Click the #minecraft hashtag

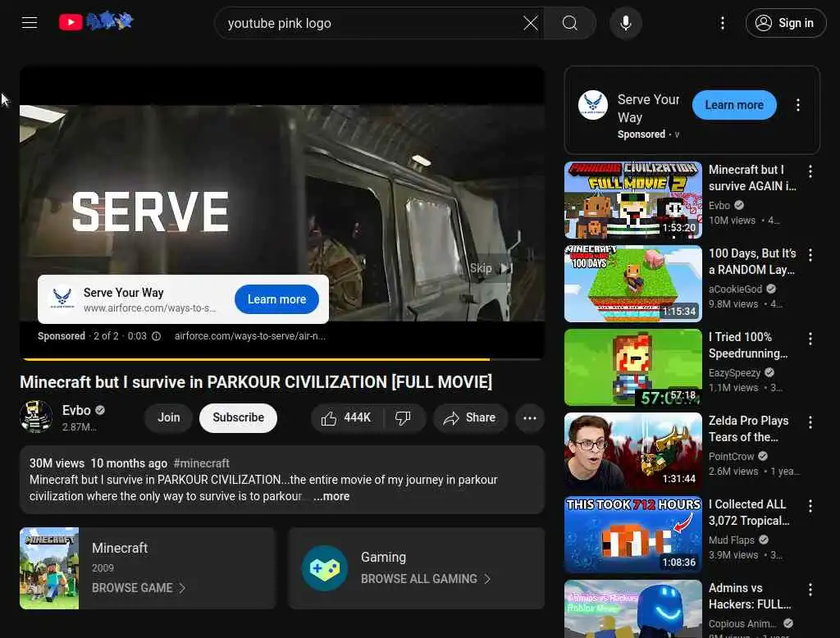(202, 463)
